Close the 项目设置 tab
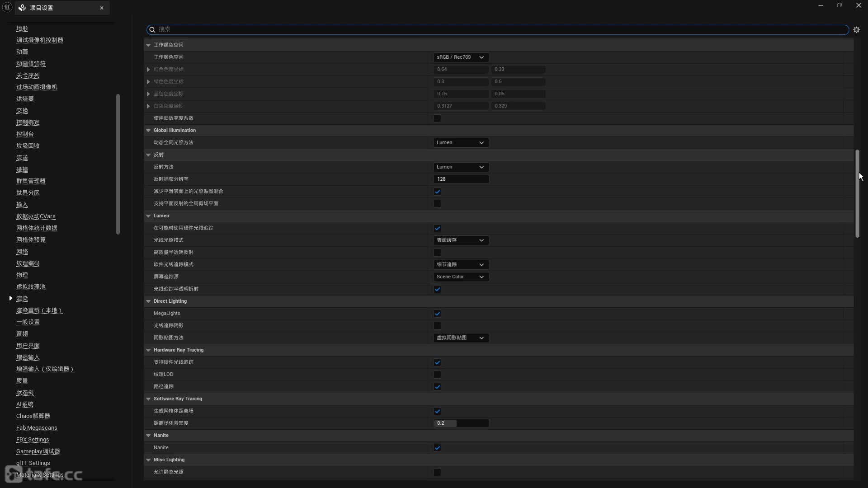 pyautogui.click(x=102, y=8)
